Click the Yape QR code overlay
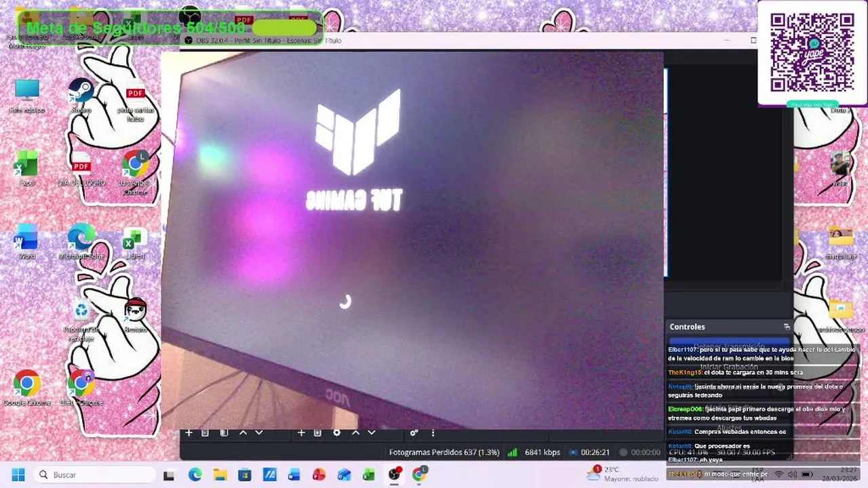 [x=812, y=52]
